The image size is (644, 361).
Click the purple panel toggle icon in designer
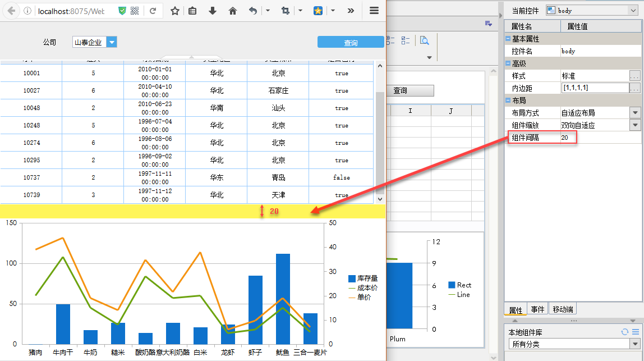[x=489, y=24]
